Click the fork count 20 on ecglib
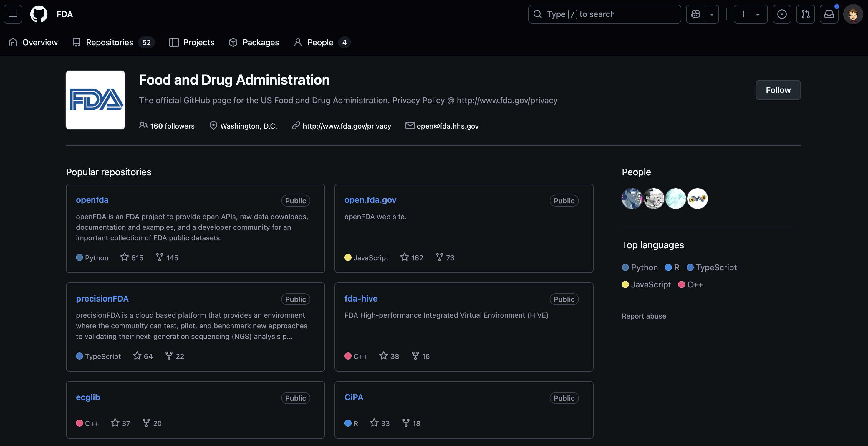868x446 pixels. click(x=152, y=423)
